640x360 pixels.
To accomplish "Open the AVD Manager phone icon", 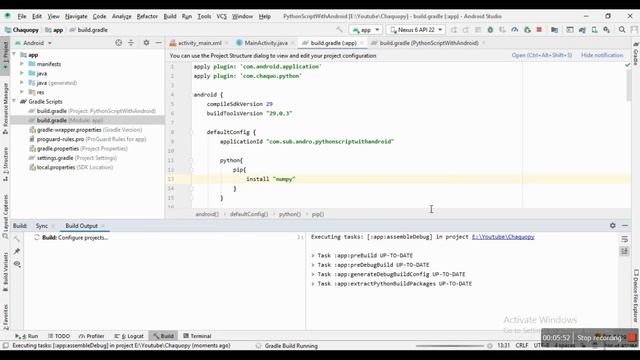I will (594, 30).
